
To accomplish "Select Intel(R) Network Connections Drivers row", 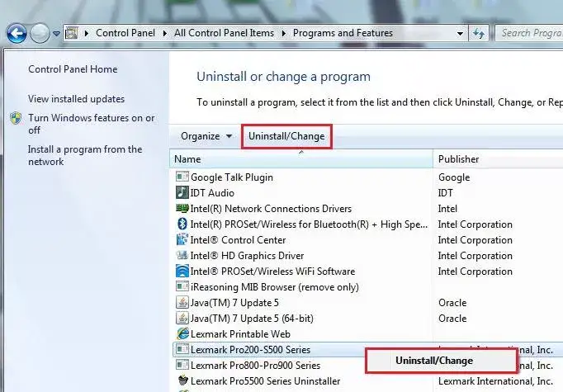I will click(271, 209).
